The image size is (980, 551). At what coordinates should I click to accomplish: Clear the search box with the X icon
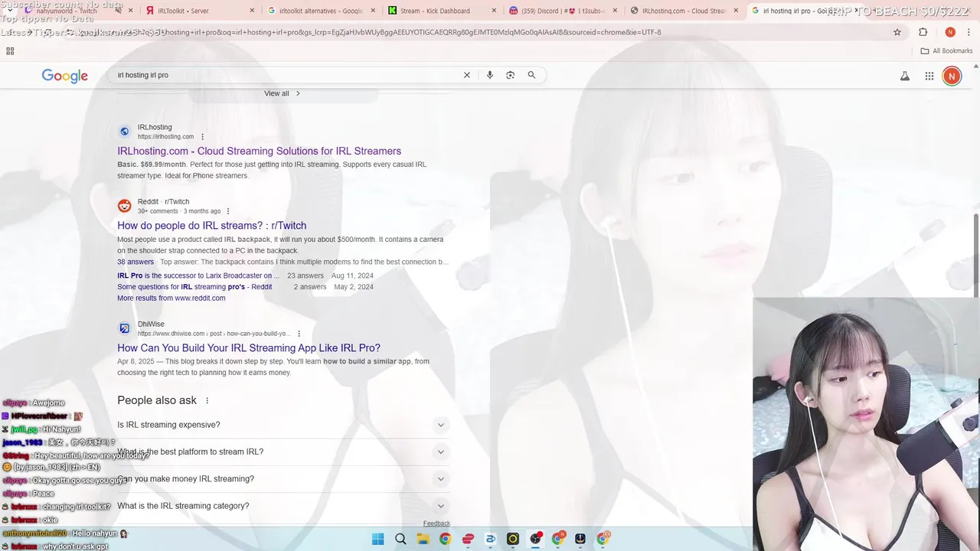point(467,75)
